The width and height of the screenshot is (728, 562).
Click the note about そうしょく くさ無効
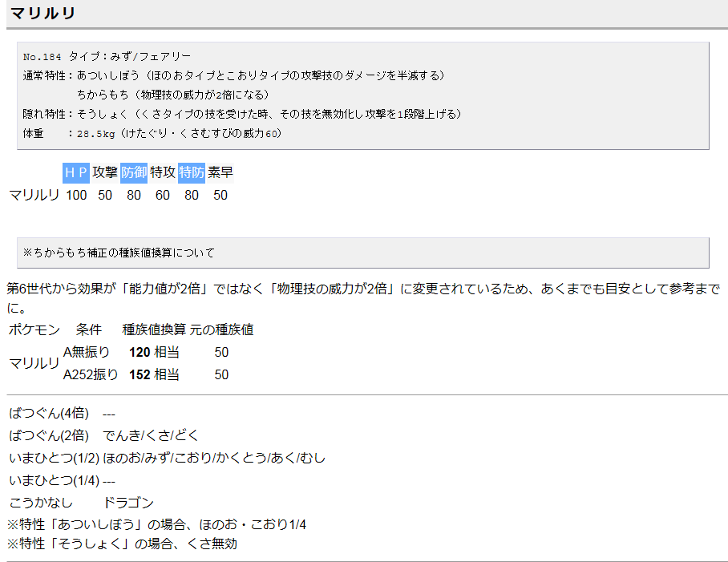[x=122, y=544]
